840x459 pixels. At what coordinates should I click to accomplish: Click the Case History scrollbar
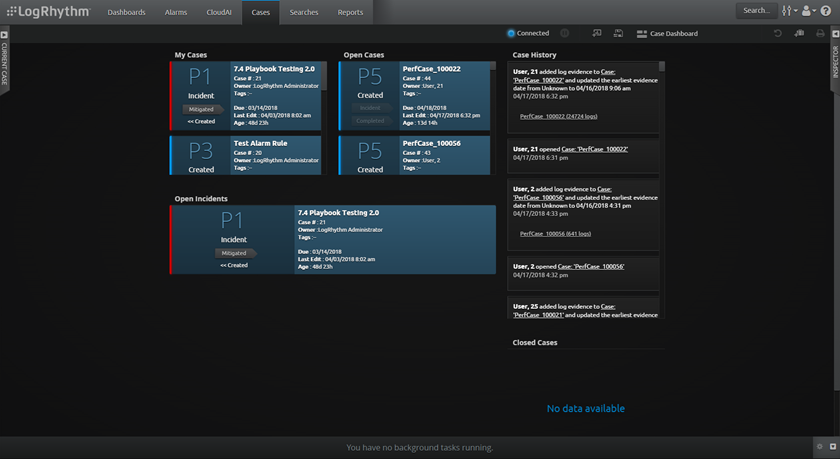(662, 68)
